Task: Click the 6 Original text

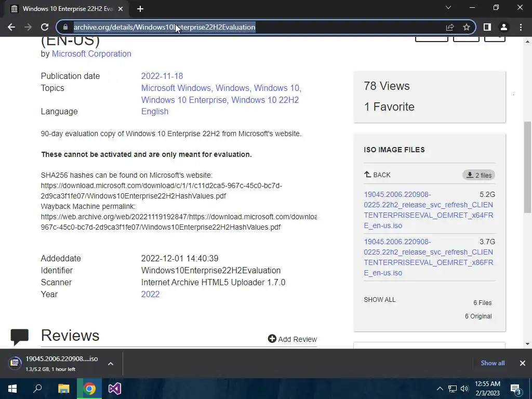Action: point(478,316)
